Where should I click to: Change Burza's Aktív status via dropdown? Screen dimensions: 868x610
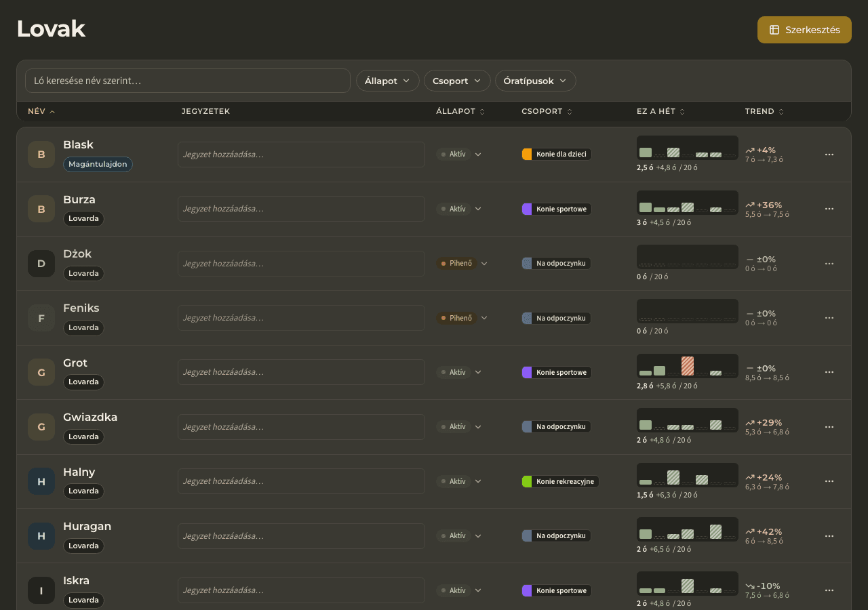(459, 209)
